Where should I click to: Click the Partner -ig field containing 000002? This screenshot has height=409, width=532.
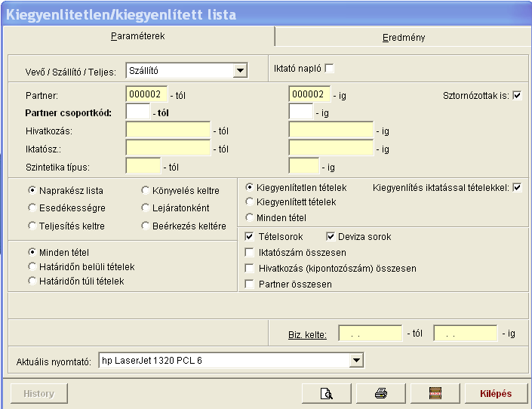tap(309, 94)
